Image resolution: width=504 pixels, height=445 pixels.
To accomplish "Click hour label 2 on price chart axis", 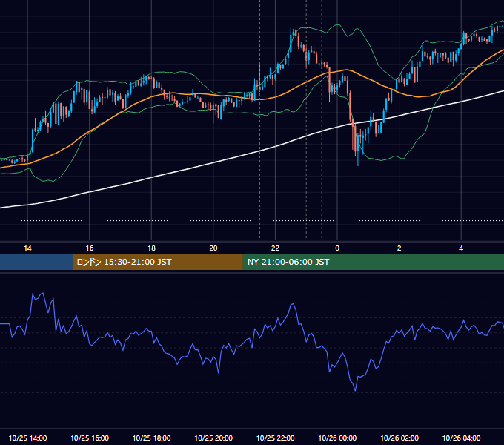I will (x=399, y=248).
